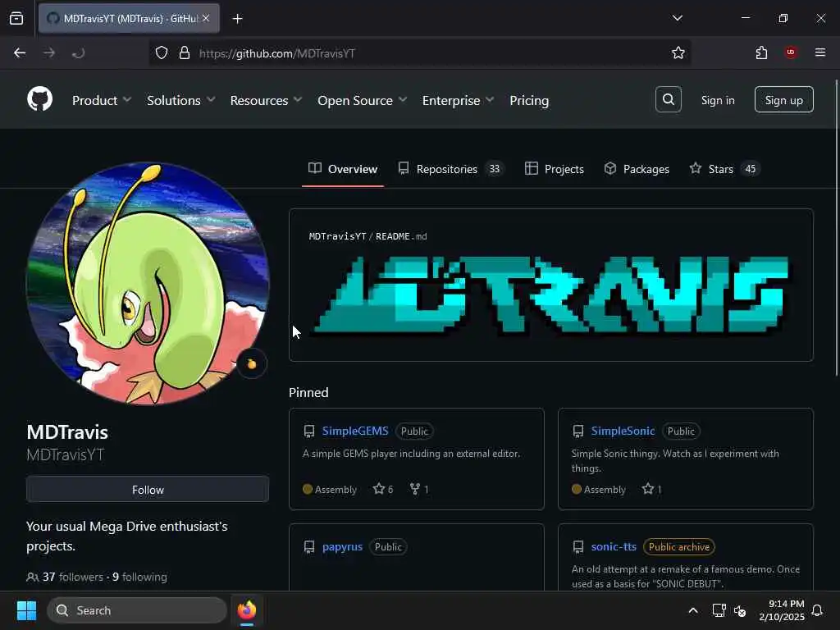This screenshot has width=840, height=630.
Task: Open the GitHub homepage logo
Action: 39,99
